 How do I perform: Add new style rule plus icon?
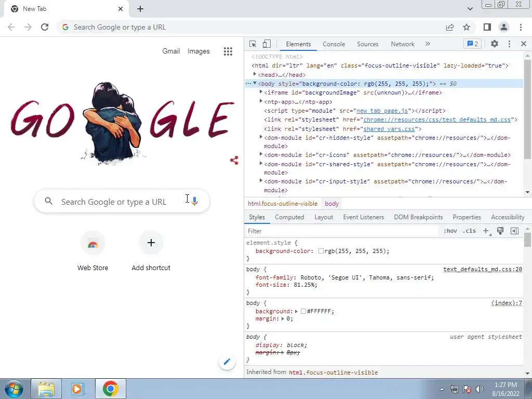486,231
